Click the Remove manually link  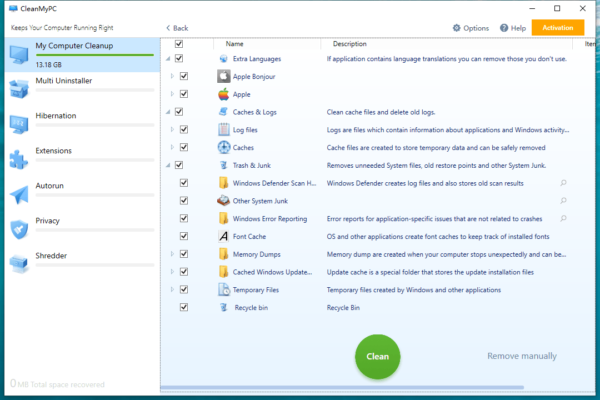pyautogui.click(x=522, y=356)
